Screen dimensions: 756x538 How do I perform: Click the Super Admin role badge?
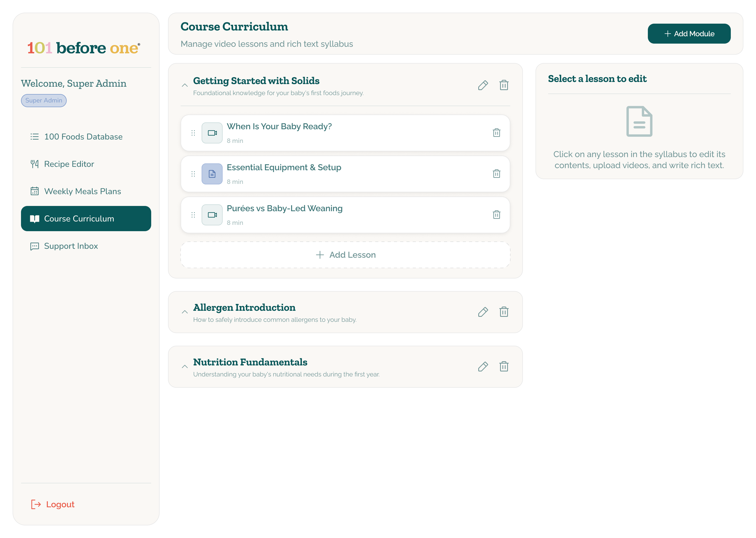[x=44, y=100]
